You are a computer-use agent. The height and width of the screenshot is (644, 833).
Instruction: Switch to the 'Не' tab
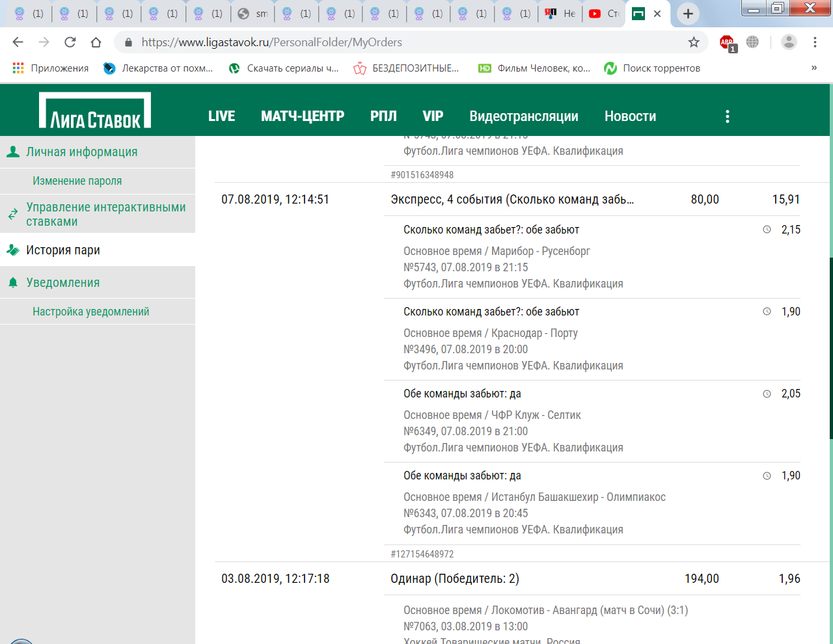coord(560,14)
